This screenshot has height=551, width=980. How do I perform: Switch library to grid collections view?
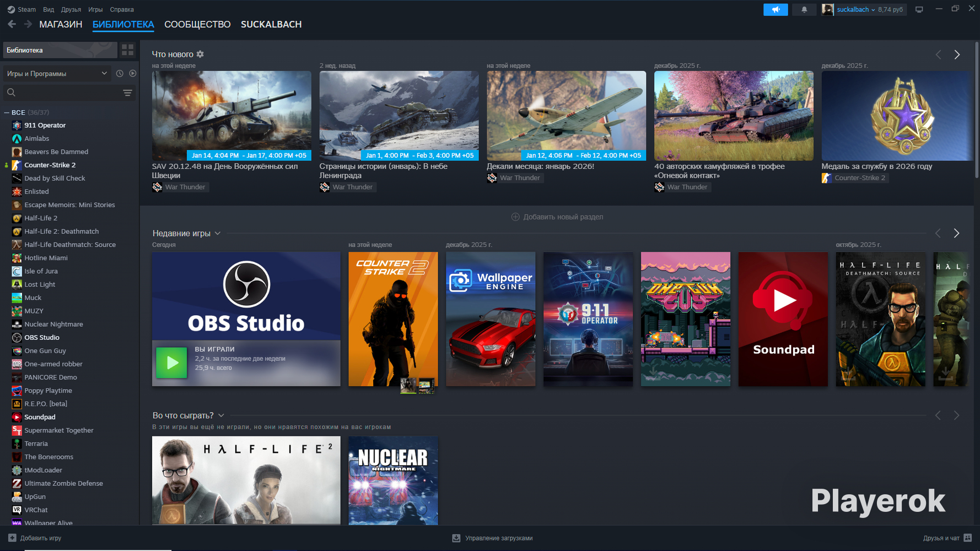tap(128, 50)
